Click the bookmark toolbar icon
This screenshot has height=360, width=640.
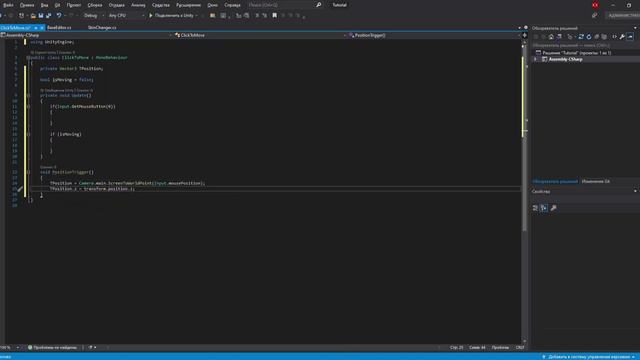pyautogui.click(x=275, y=16)
